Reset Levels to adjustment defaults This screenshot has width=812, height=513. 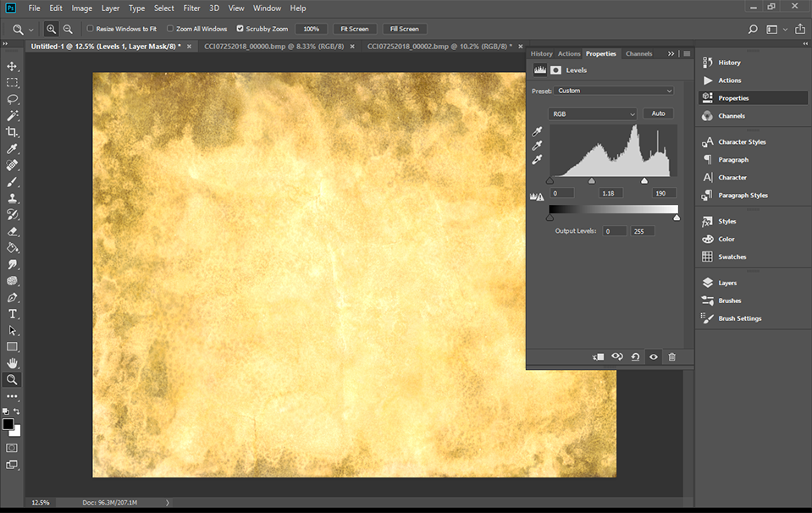coord(635,357)
